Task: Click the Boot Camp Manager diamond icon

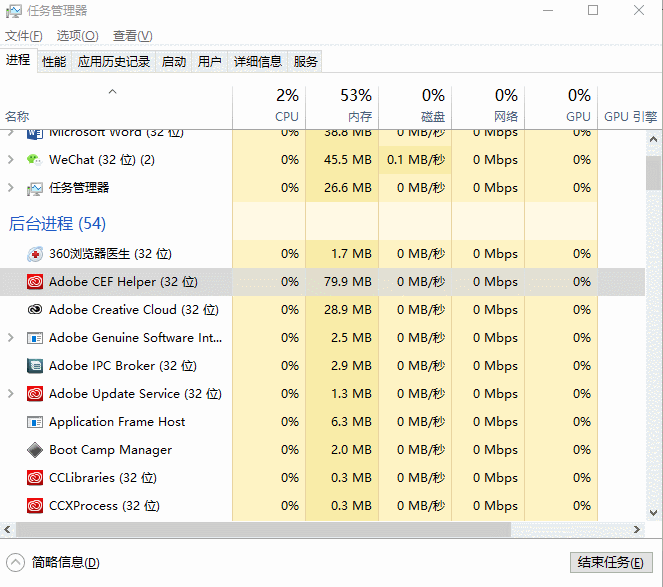Action: coord(35,450)
